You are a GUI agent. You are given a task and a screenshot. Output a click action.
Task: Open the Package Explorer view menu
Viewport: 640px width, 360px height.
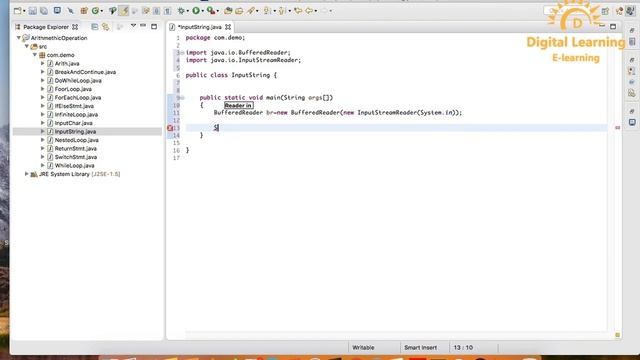click(x=133, y=26)
